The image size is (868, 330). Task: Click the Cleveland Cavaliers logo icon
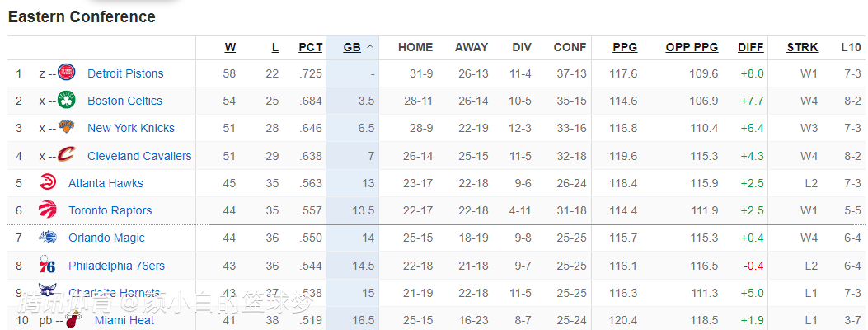click(x=67, y=155)
